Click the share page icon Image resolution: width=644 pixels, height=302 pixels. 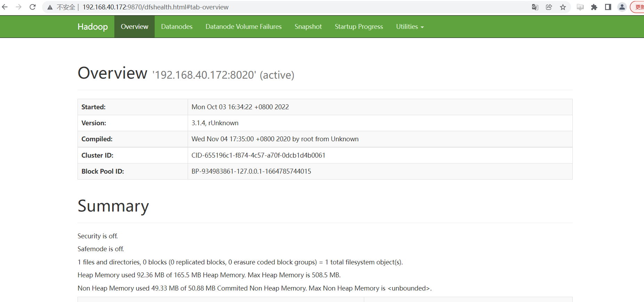pyautogui.click(x=549, y=7)
